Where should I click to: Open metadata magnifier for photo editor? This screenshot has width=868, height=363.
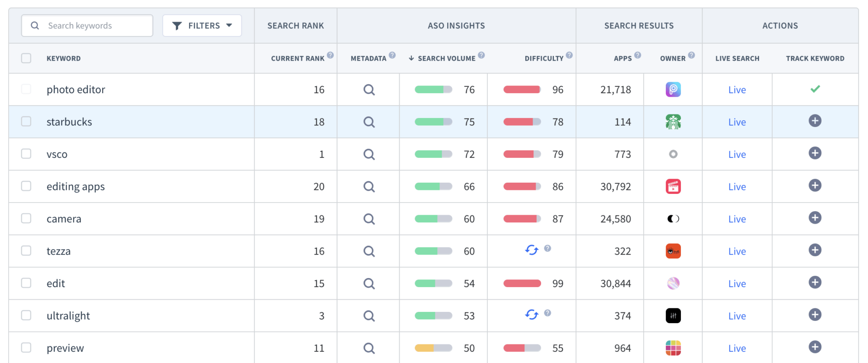point(369,90)
